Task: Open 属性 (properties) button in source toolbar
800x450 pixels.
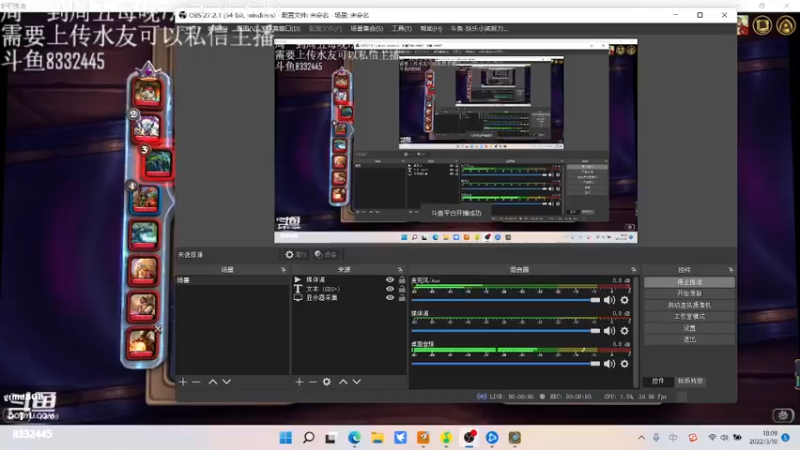Action: (x=296, y=254)
